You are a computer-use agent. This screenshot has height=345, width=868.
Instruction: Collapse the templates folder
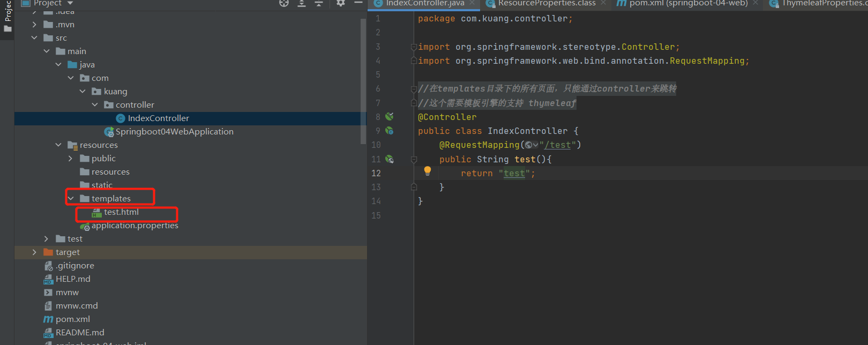tap(71, 199)
